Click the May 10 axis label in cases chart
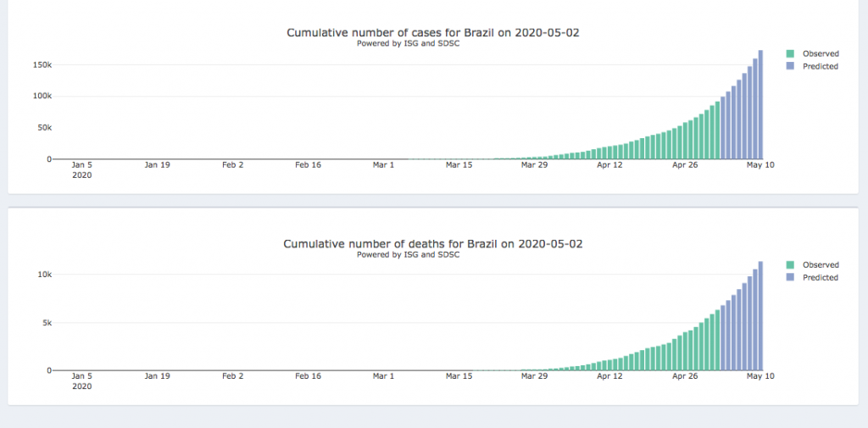The height and width of the screenshot is (428, 868). (x=760, y=165)
